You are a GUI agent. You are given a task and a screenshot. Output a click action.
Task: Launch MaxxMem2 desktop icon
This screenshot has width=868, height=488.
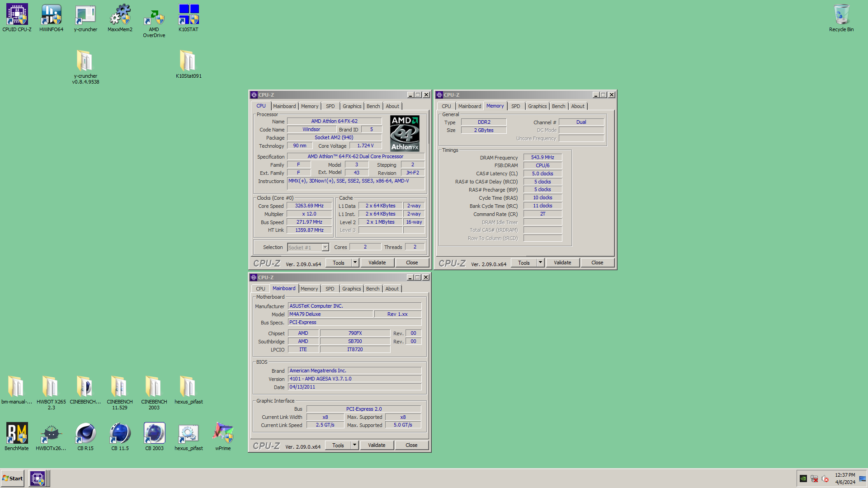(x=120, y=18)
